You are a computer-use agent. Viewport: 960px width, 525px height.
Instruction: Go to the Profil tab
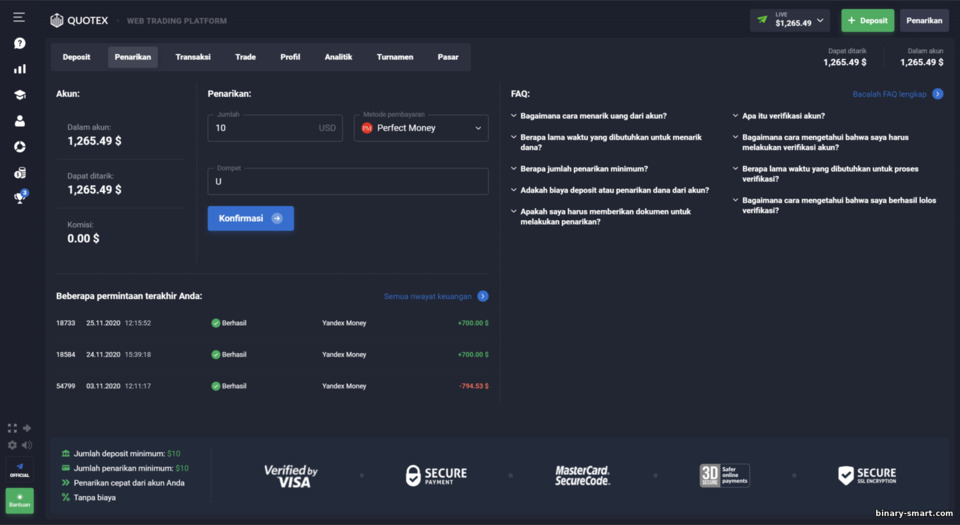290,57
